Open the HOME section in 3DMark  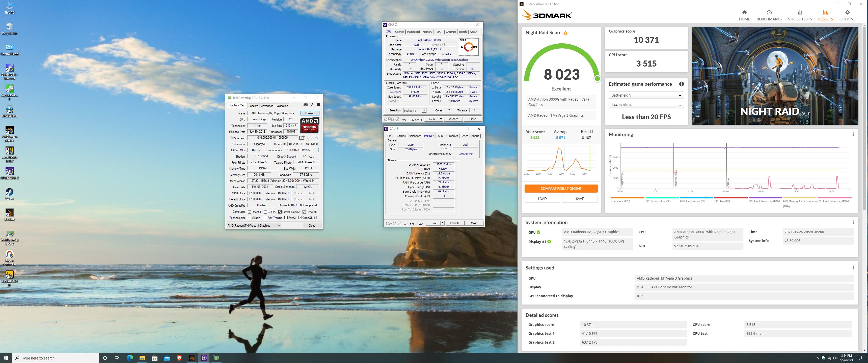744,15
